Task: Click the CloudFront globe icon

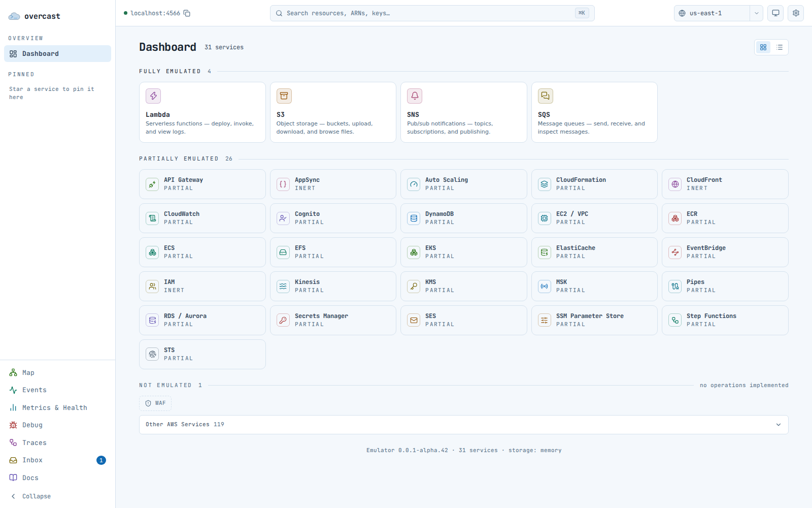Action: 675,184
